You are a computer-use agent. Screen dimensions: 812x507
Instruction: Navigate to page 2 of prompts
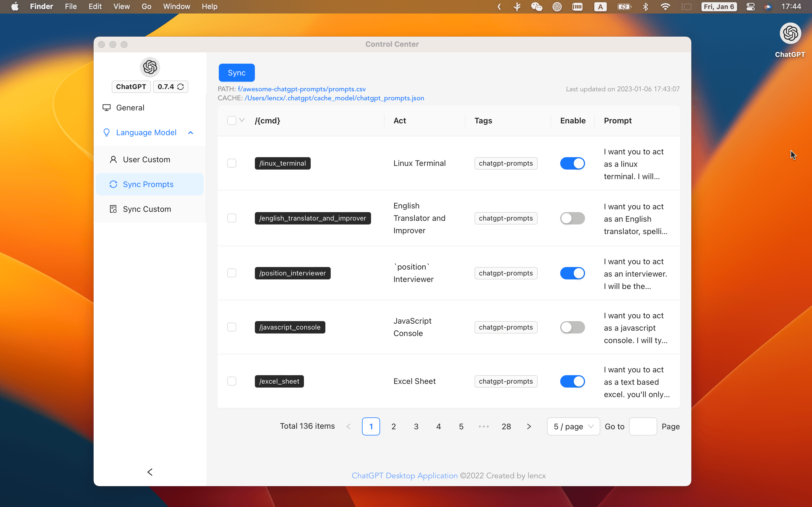click(393, 426)
